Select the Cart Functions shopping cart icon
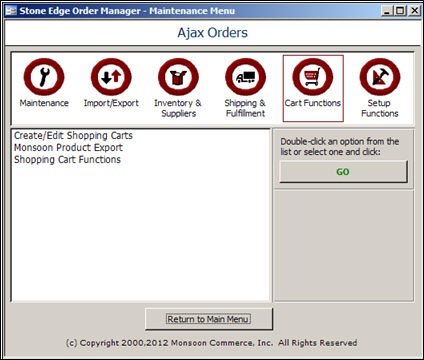Viewport: 424px width, 360px height. click(x=313, y=77)
